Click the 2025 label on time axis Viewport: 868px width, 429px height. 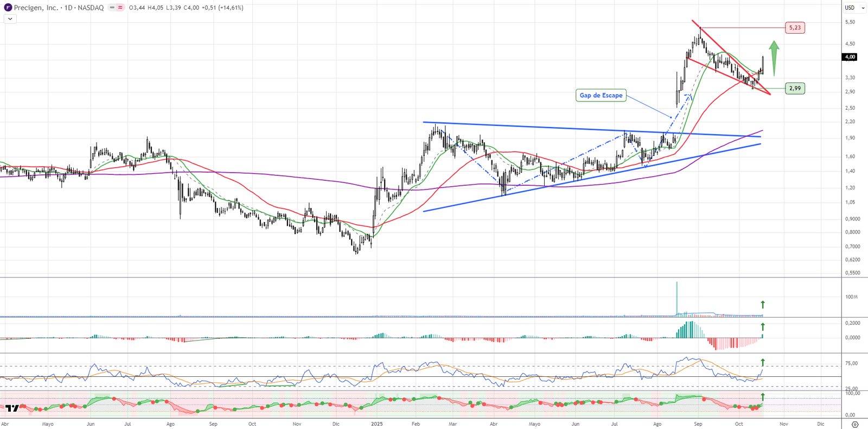click(376, 424)
